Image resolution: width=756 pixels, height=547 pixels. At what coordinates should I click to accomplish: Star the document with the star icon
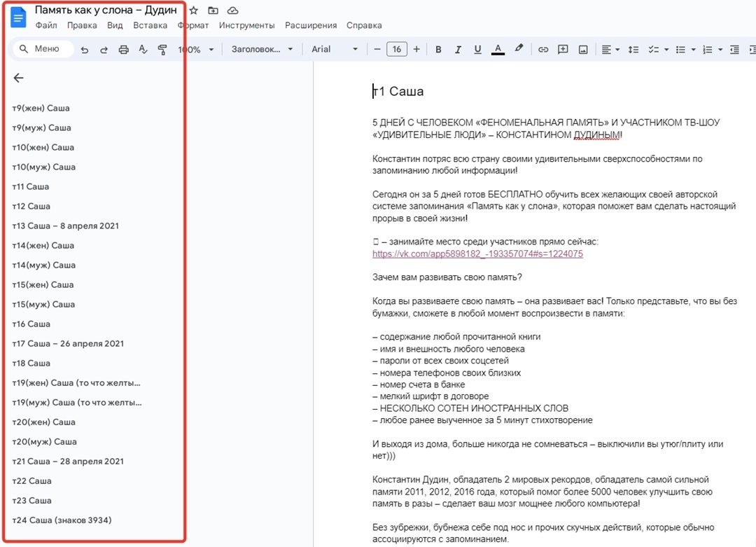194,11
